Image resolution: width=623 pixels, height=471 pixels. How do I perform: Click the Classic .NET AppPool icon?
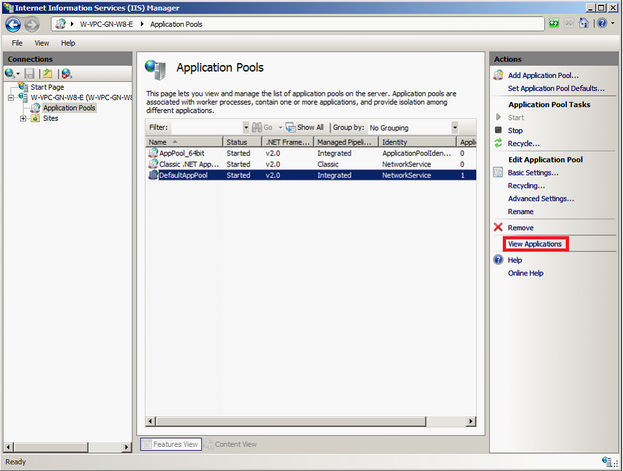153,164
